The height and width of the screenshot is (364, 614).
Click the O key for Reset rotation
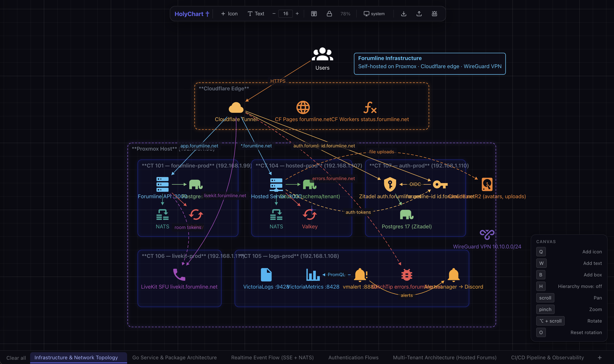point(541,332)
